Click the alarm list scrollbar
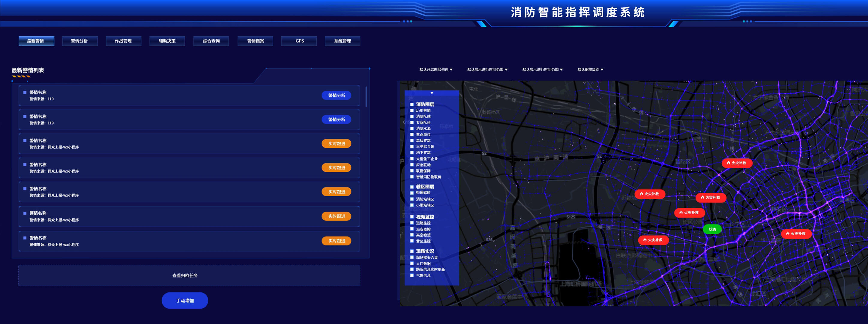This screenshot has width=868, height=324. [x=366, y=97]
